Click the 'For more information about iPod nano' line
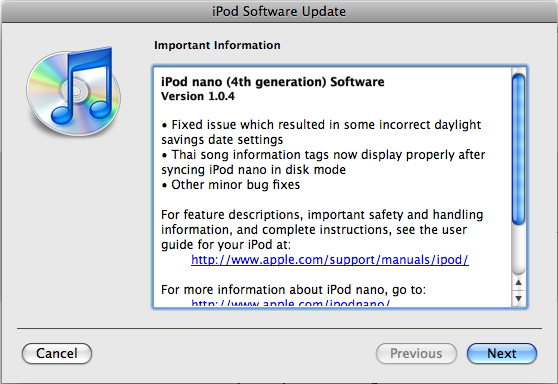This screenshot has height=384, width=558. pyautogui.click(x=293, y=290)
